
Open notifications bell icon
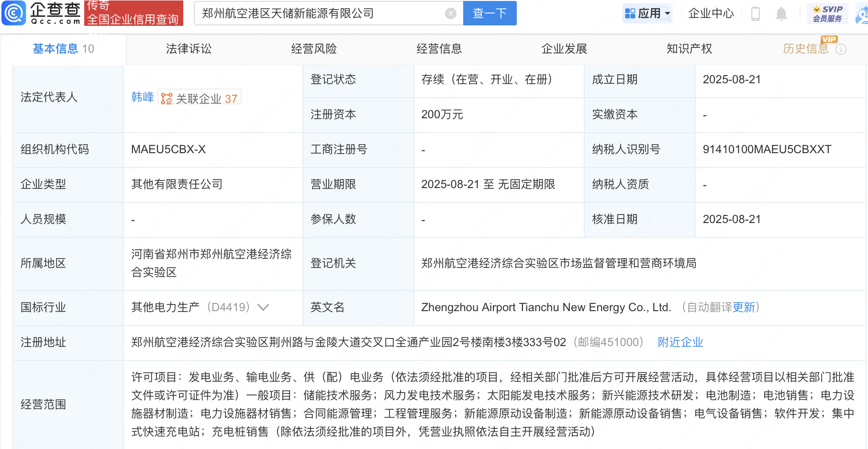[x=781, y=13]
